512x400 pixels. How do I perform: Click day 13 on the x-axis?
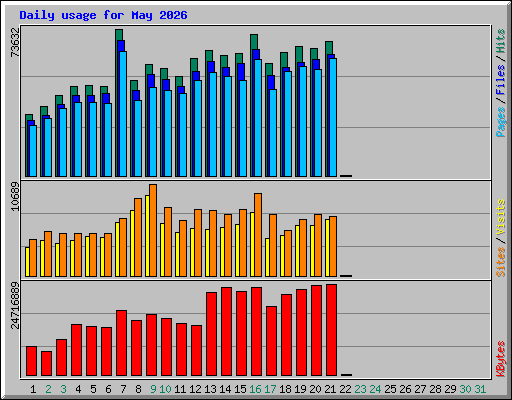point(210,389)
